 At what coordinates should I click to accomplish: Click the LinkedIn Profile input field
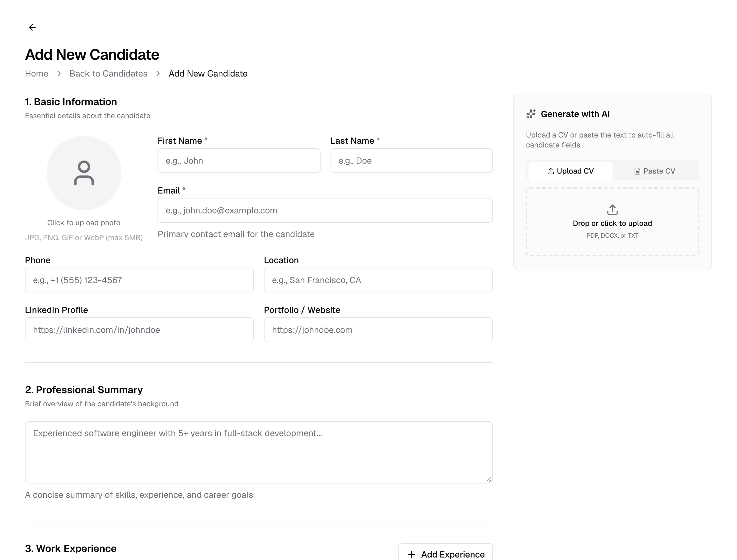pyautogui.click(x=139, y=330)
